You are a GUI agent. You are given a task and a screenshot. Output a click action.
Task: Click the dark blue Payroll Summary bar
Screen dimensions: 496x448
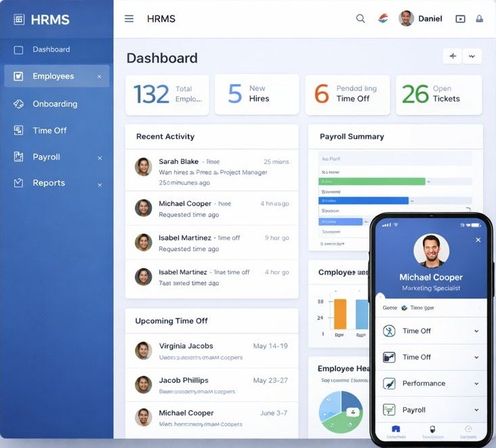(363, 201)
